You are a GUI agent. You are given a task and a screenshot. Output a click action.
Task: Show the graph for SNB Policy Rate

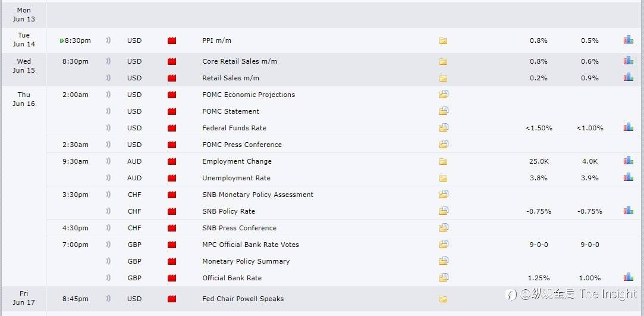click(x=628, y=211)
